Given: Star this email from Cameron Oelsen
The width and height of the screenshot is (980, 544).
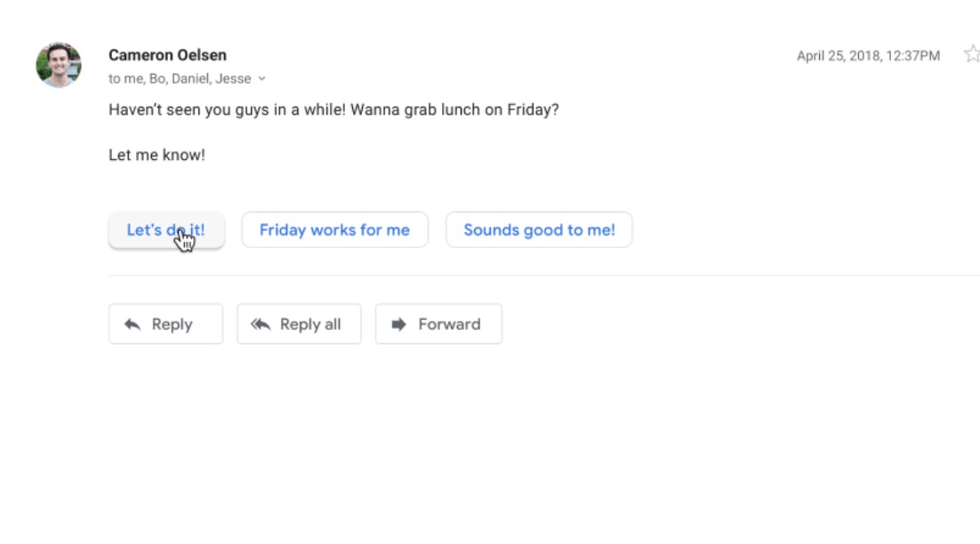Looking at the screenshot, I should [972, 54].
